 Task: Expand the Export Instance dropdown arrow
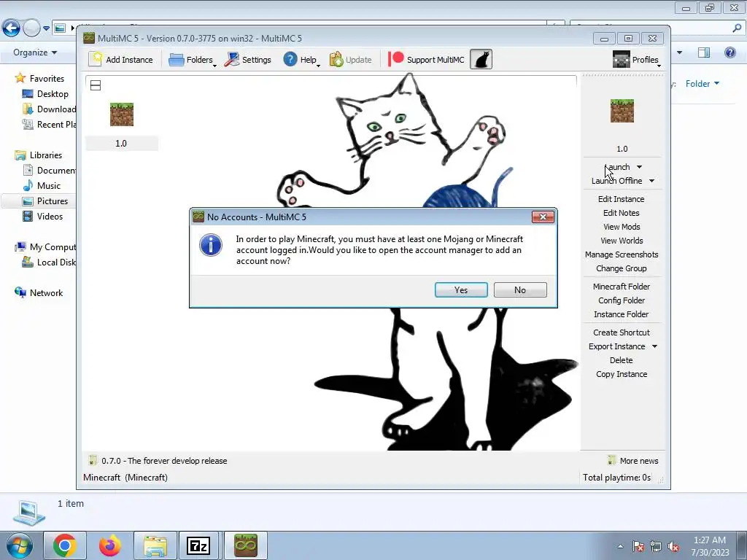(x=654, y=346)
